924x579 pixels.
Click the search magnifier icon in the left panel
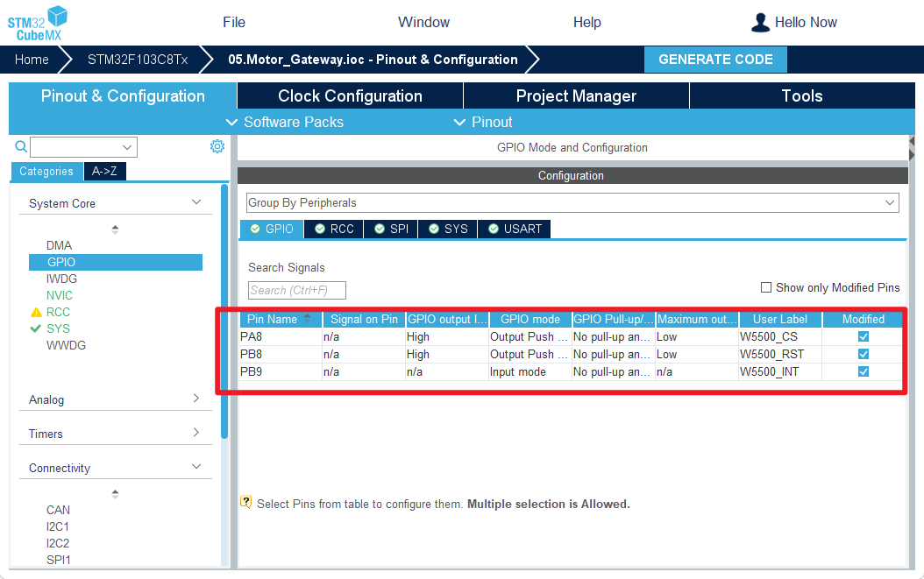tap(21, 147)
